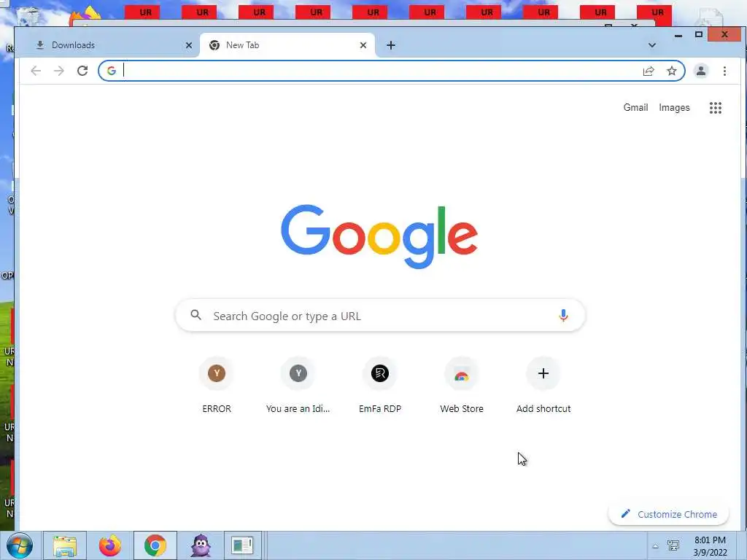
Task: Close the Chrome window
Action: pyautogui.click(x=724, y=34)
